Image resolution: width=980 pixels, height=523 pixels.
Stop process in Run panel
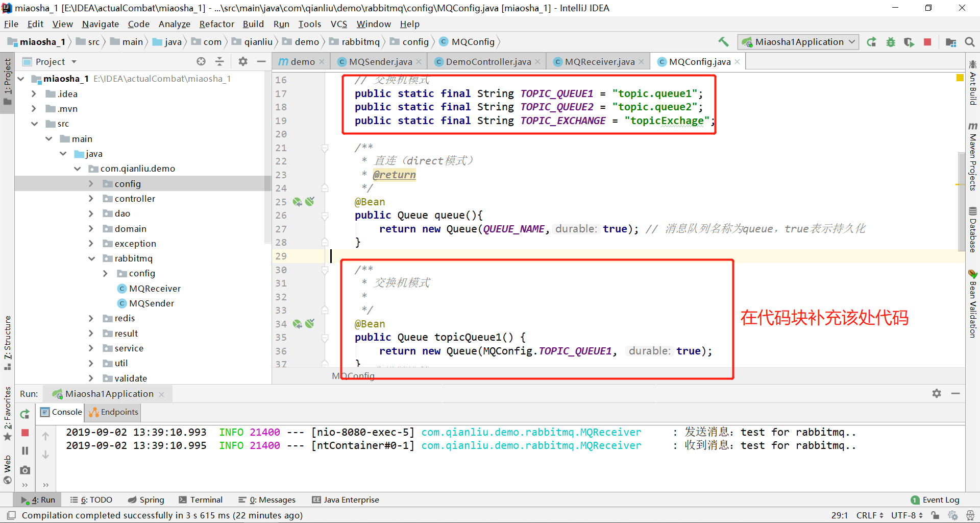(24, 433)
